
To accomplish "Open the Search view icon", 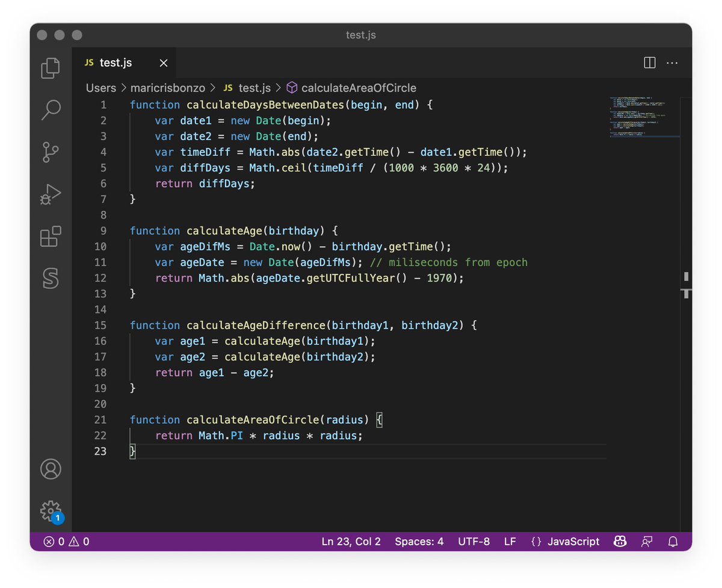I will coord(51,110).
